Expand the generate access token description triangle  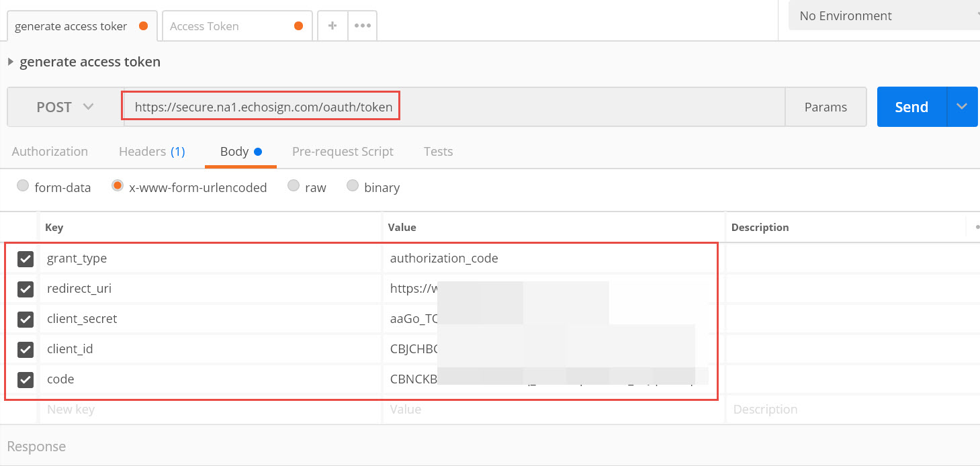tap(11, 62)
